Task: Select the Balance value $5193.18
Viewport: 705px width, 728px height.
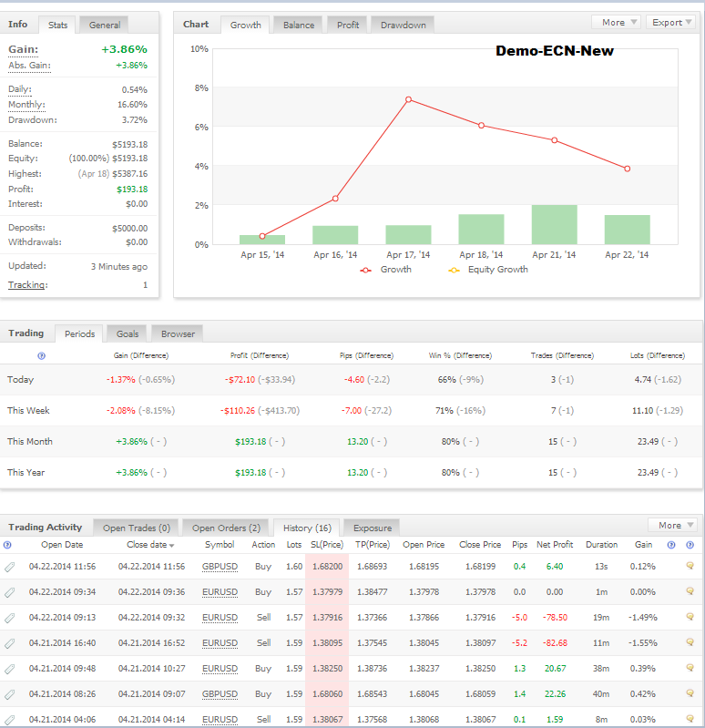Action: pos(130,144)
